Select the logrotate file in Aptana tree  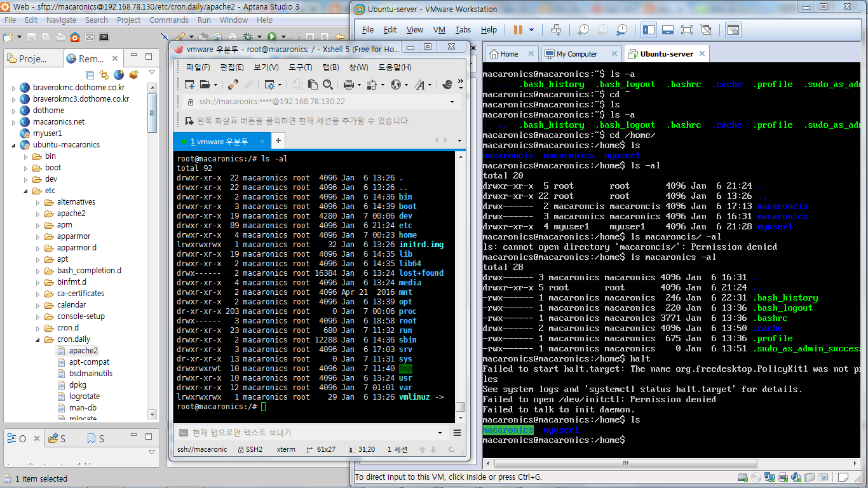point(85,396)
